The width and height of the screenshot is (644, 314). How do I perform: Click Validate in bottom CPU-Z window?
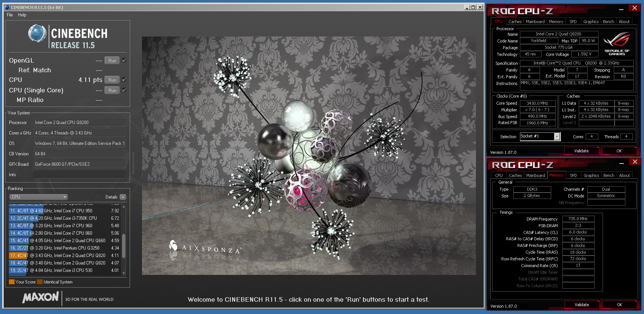[582, 305]
